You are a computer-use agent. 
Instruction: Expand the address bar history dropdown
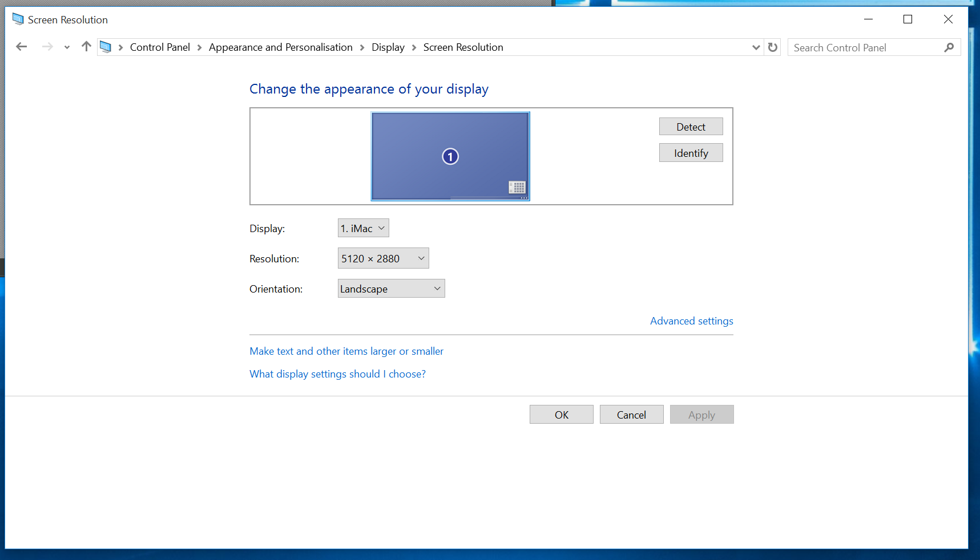click(756, 47)
